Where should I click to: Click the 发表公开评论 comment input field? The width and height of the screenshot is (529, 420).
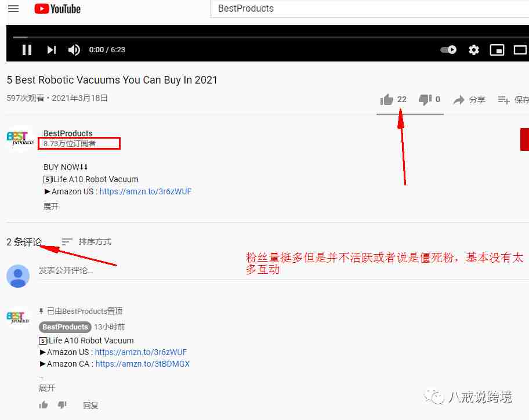point(284,270)
